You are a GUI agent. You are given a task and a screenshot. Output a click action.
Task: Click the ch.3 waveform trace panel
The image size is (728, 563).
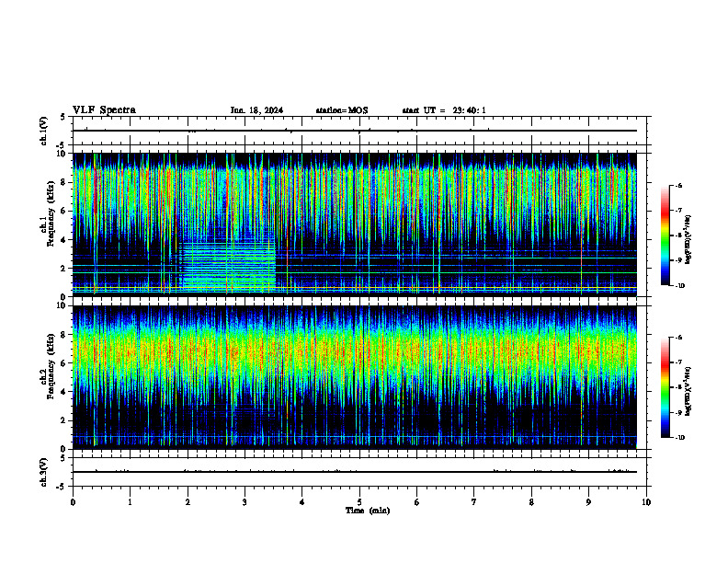359,472
